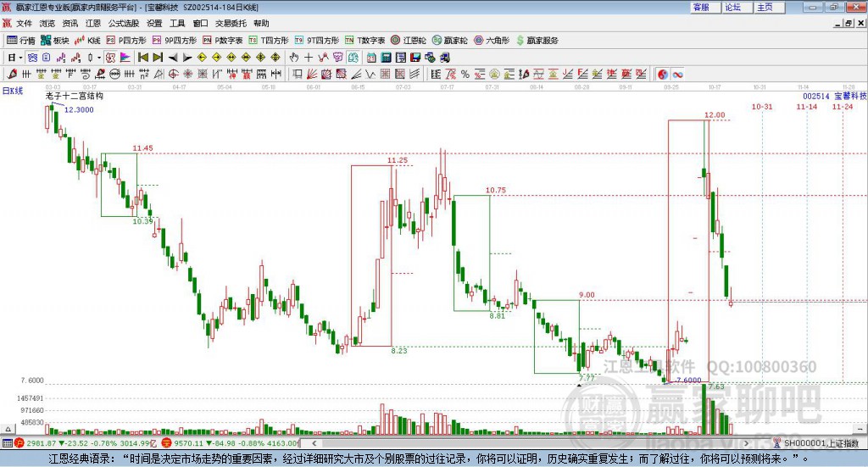
Task: Jump to first bar with skip-back arrow
Action: coord(143,58)
